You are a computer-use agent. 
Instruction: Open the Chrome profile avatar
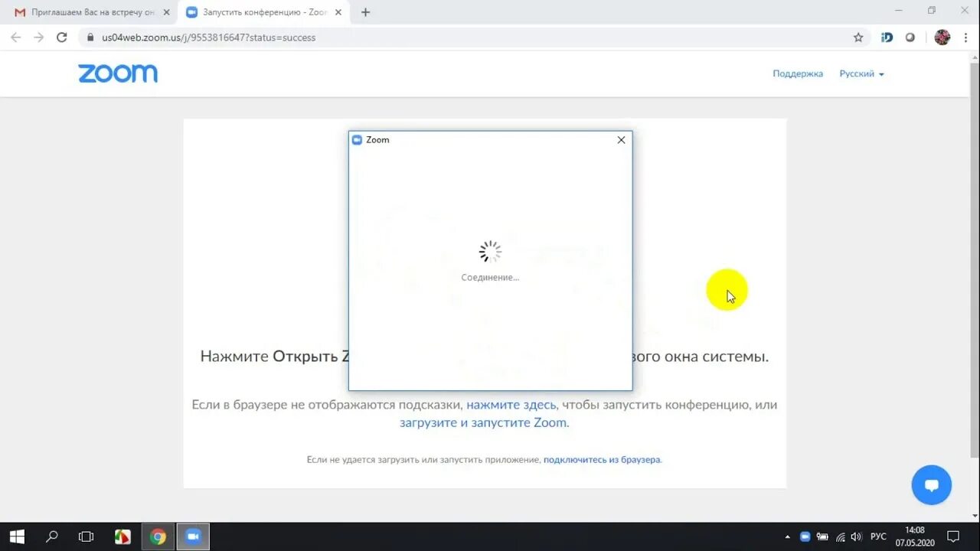942,37
